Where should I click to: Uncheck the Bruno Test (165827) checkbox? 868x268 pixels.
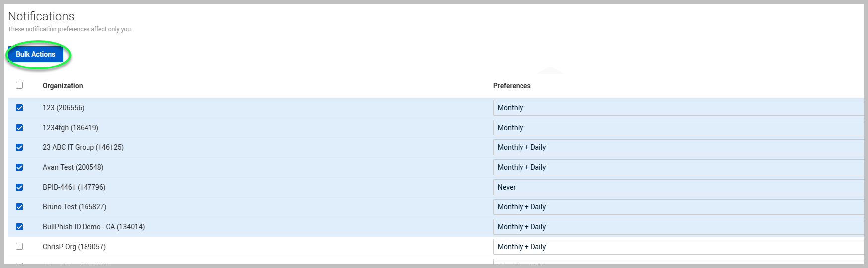(19, 207)
